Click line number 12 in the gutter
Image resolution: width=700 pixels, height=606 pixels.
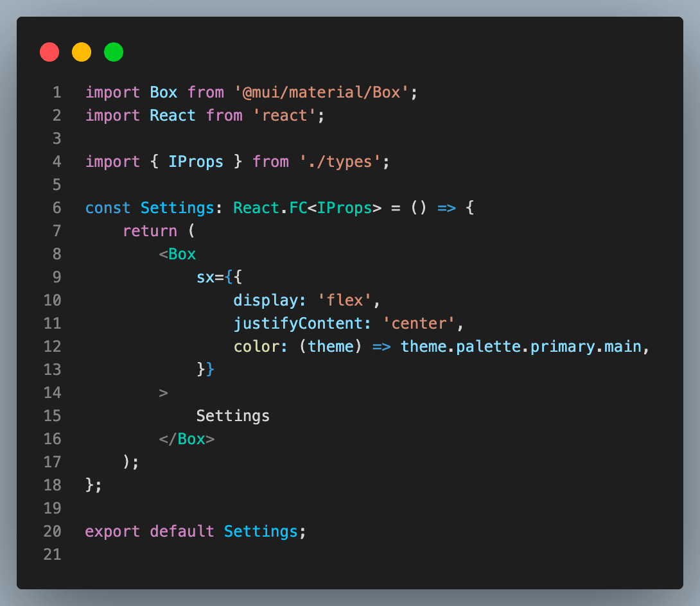[x=53, y=347]
